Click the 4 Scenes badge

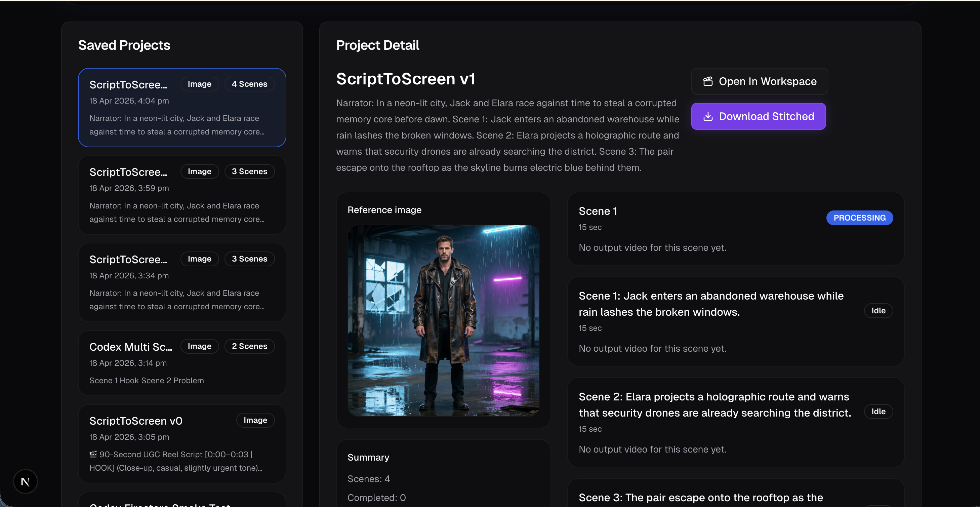(250, 84)
